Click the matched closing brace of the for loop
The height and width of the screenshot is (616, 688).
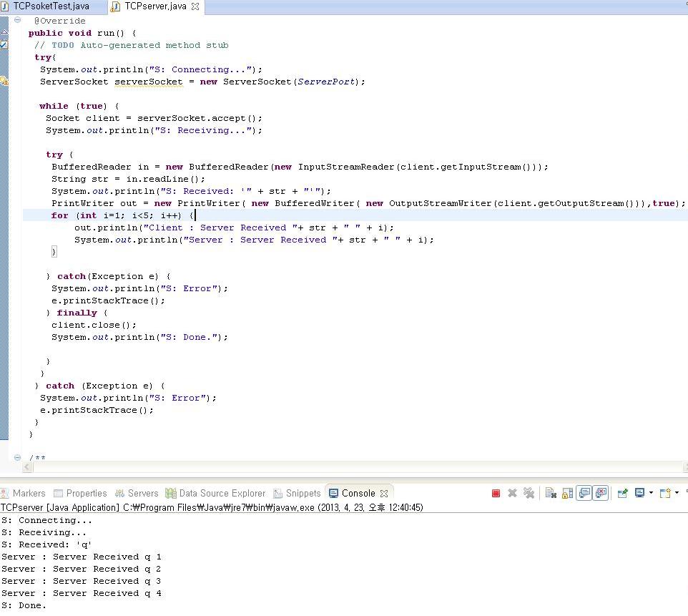(x=54, y=252)
